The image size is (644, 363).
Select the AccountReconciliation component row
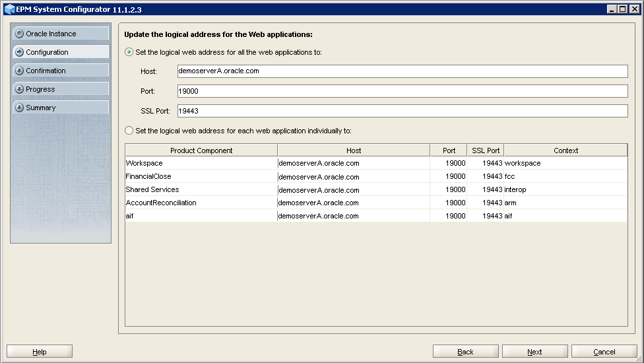(201, 203)
